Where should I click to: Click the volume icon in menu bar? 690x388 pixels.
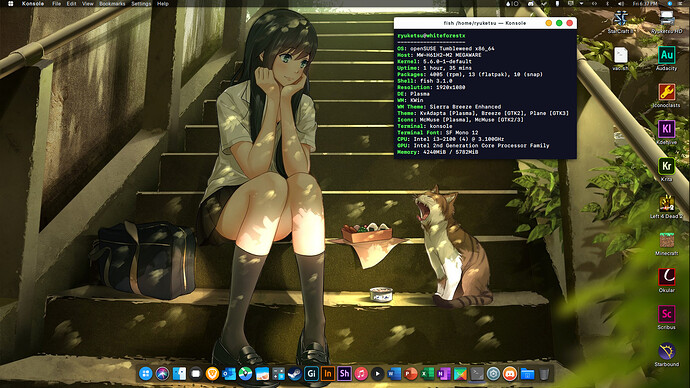tap(621, 4)
